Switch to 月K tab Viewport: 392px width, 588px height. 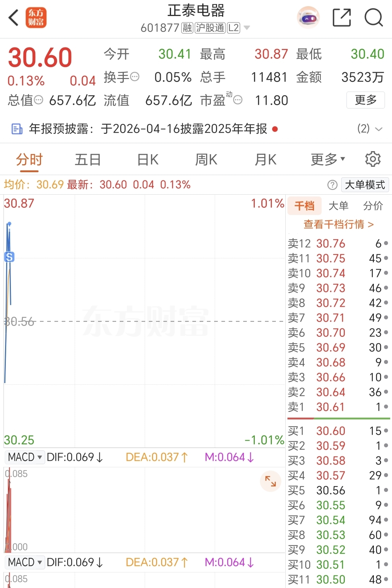(x=266, y=160)
